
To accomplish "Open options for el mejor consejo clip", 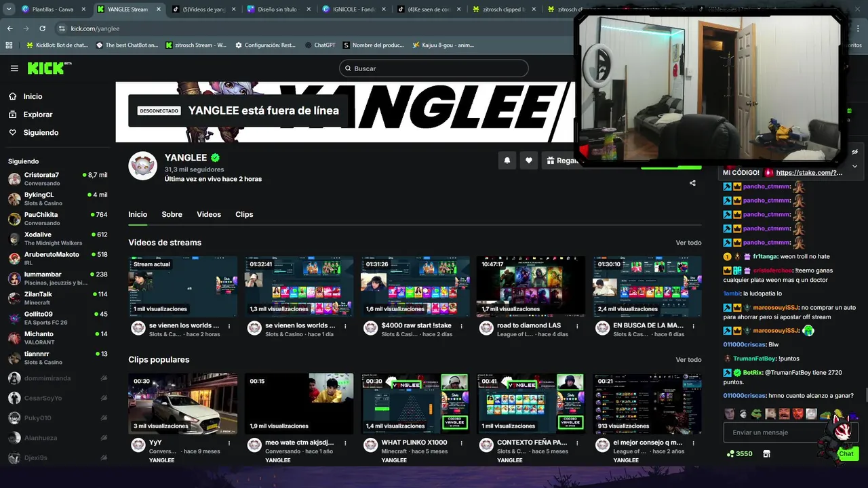I will [x=694, y=443].
